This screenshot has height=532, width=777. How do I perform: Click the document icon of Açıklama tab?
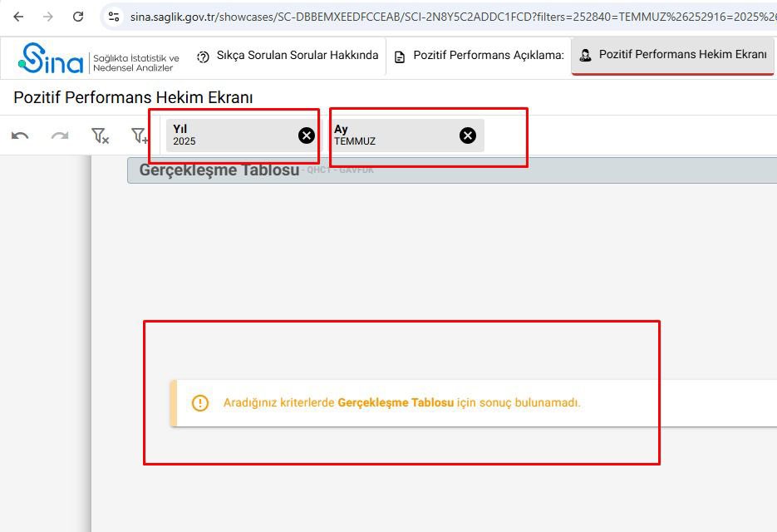click(400, 57)
